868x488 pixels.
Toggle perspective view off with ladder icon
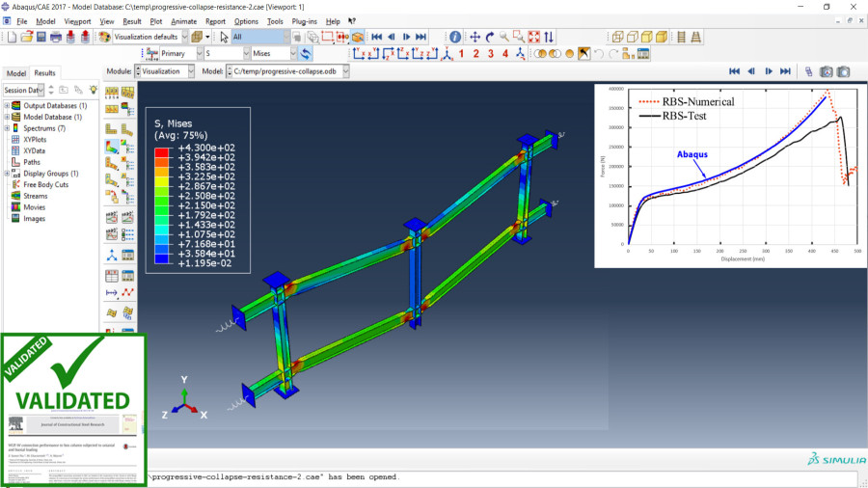click(x=682, y=37)
